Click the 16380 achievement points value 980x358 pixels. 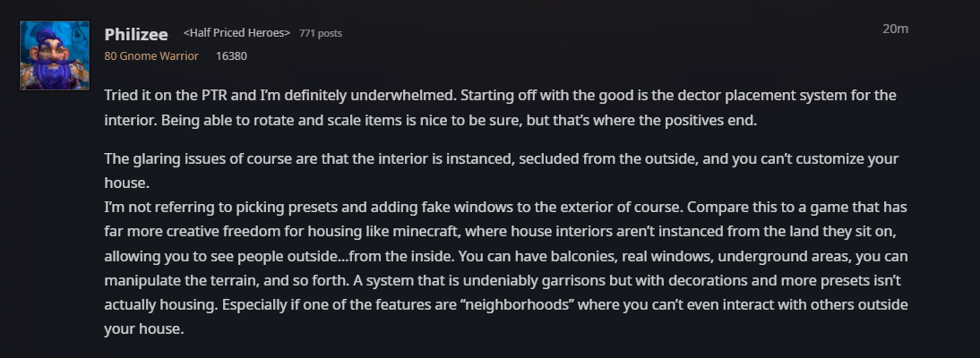(x=231, y=55)
